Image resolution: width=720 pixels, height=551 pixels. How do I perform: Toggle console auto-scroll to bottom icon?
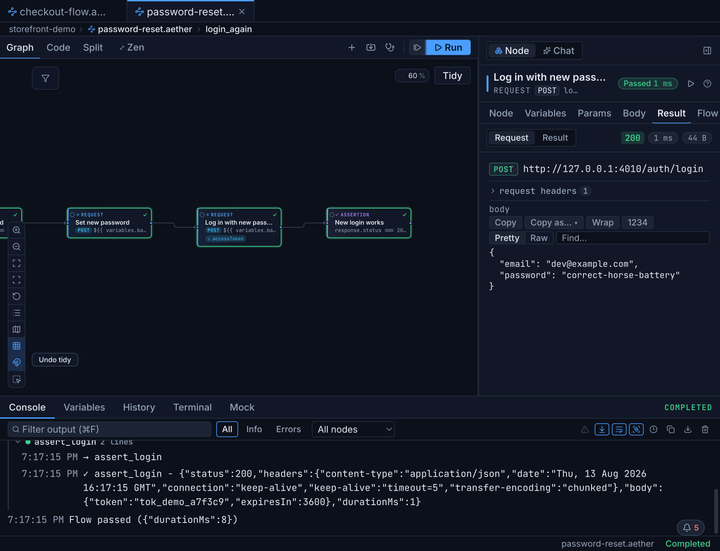[x=602, y=429]
